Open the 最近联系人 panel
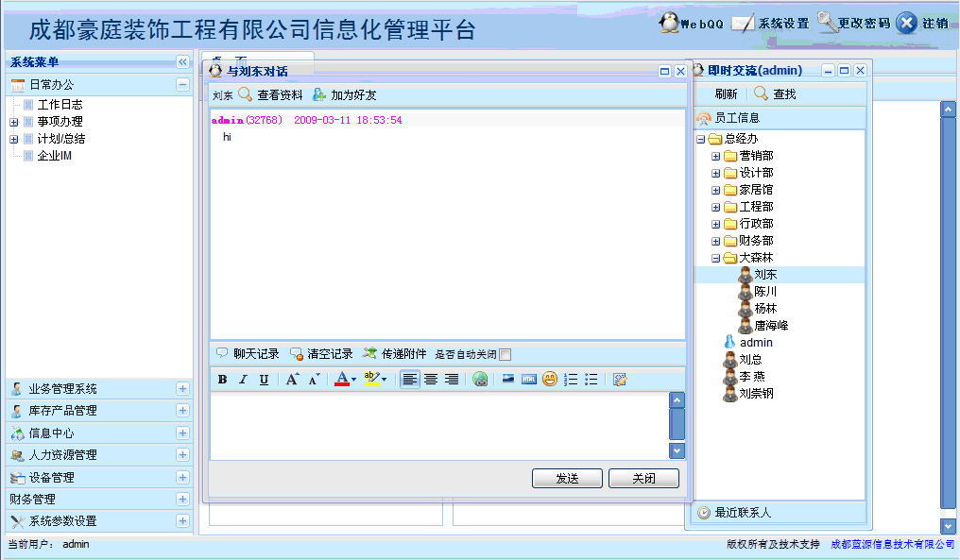This screenshot has height=560, width=960. point(743,513)
